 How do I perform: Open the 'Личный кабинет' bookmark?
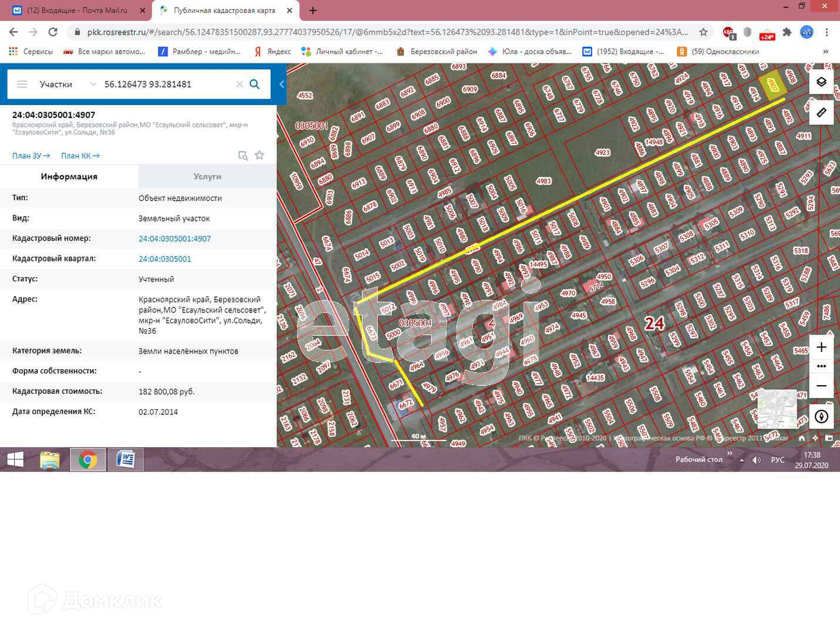click(342, 52)
